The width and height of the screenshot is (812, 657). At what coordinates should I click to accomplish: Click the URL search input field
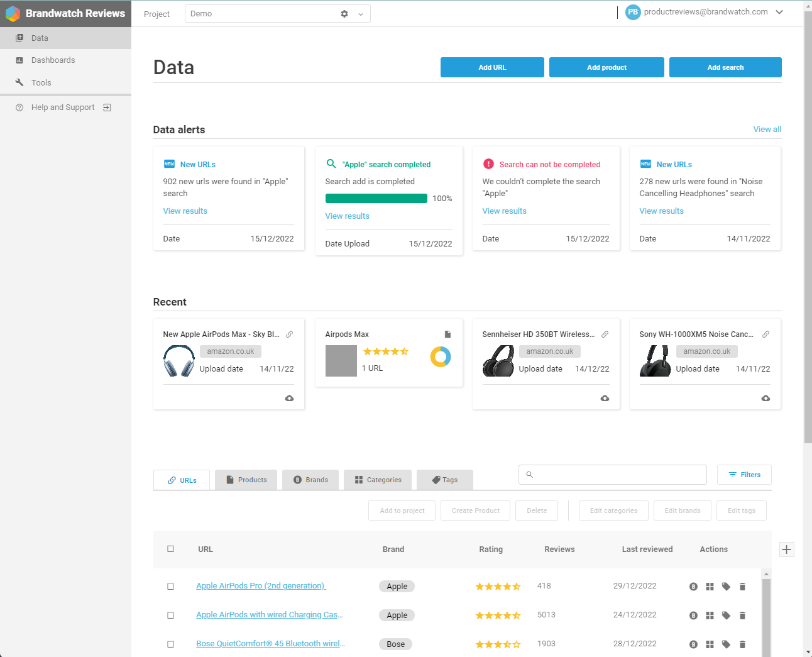coord(613,475)
